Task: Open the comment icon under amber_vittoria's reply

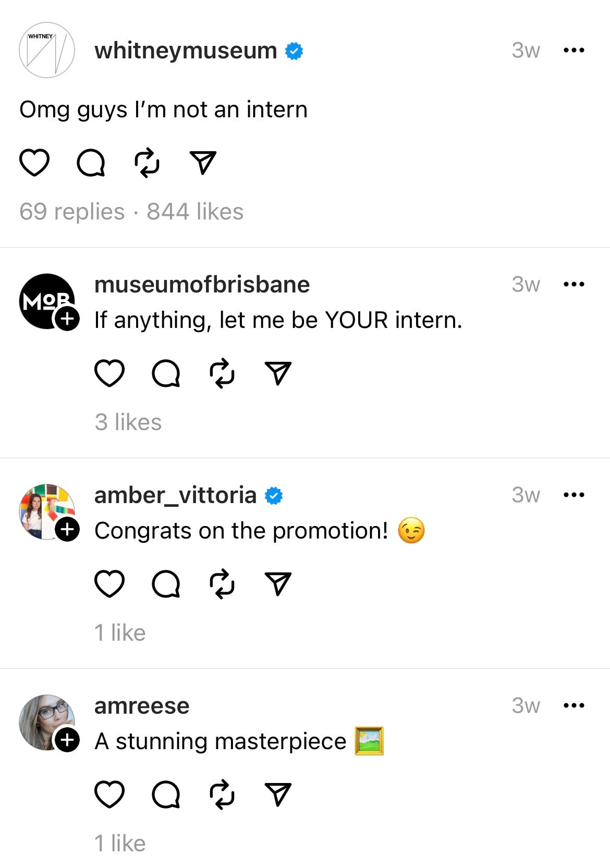Action: click(x=165, y=584)
